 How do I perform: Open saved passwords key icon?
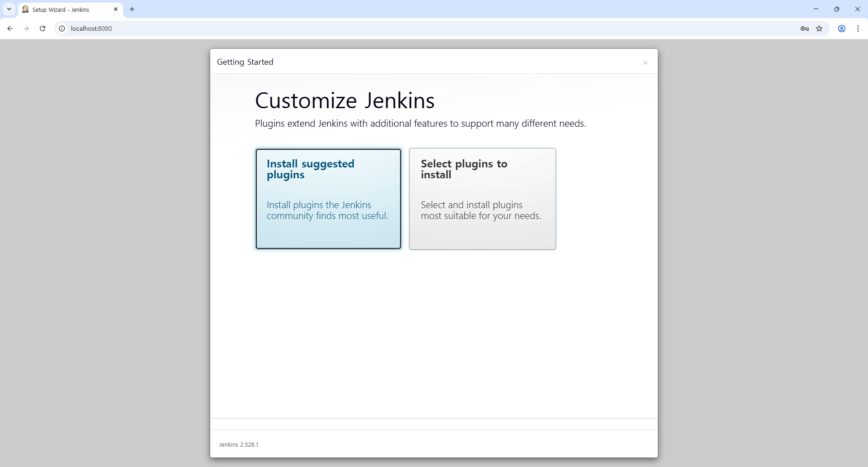pos(805,29)
